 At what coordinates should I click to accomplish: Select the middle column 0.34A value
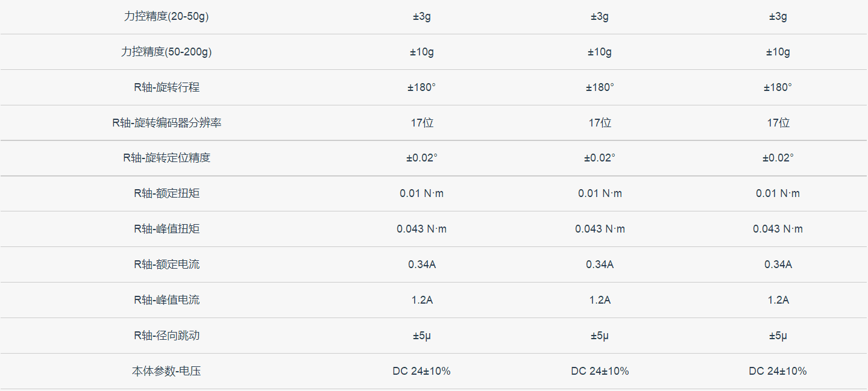click(600, 264)
